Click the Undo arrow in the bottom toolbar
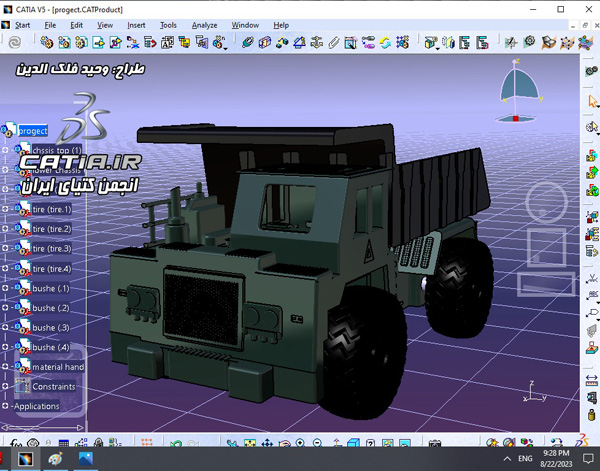Screen dimensions: 600x471 (x=176, y=443)
